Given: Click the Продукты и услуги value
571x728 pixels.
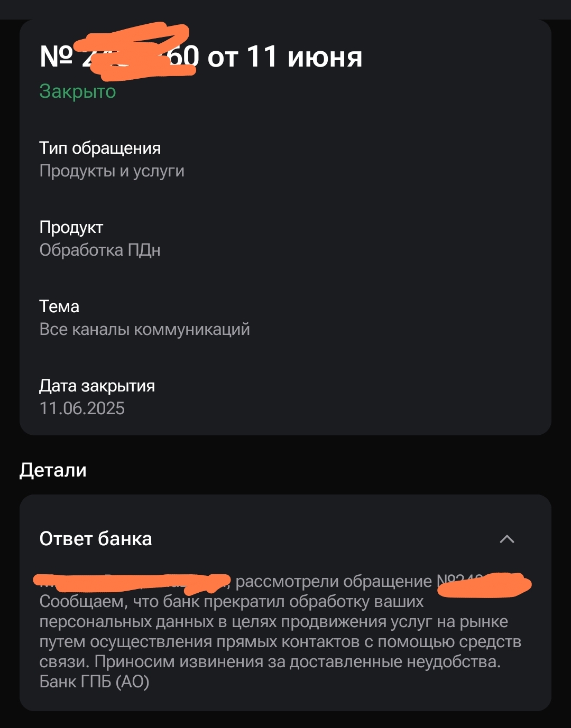Looking at the screenshot, I should (112, 171).
